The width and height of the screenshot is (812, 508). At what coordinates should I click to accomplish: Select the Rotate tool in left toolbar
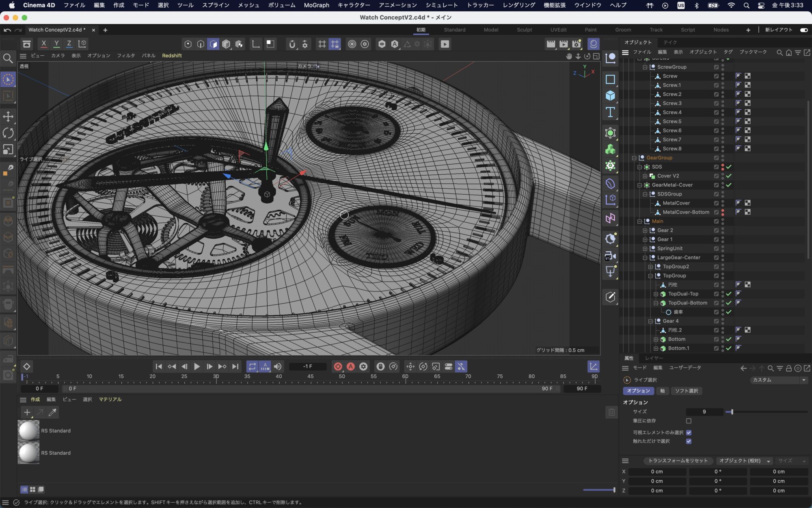pyautogui.click(x=8, y=133)
